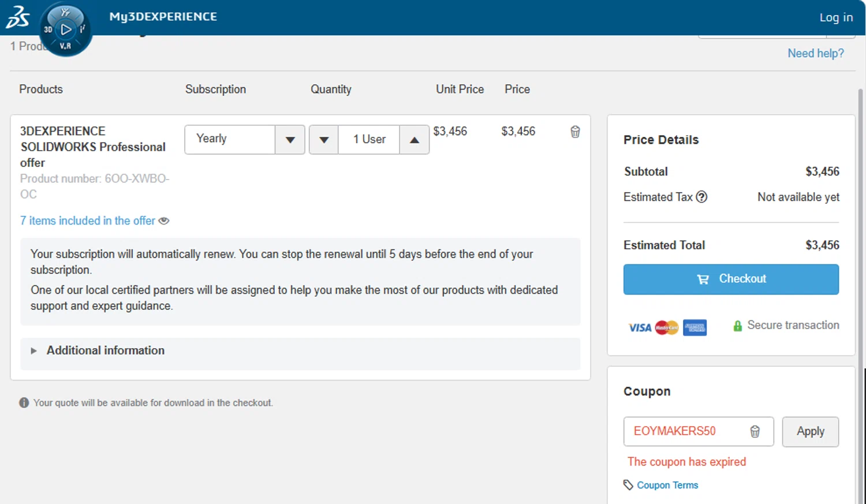Click the cart icon in Checkout button
Image resolution: width=866 pixels, height=504 pixels.
pos(703,279)
